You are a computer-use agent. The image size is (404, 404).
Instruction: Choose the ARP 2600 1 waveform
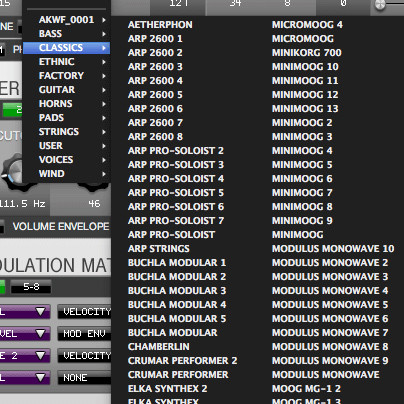155,39
